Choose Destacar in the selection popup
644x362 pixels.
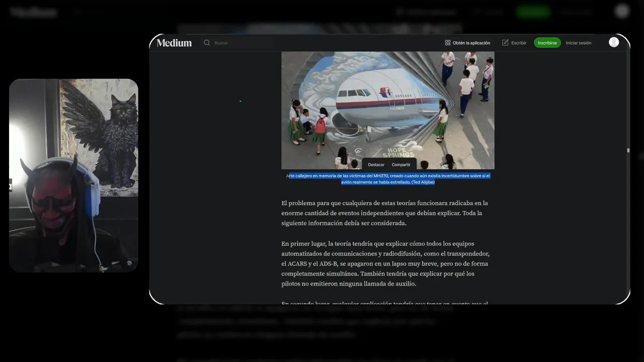tap(376, 164)
